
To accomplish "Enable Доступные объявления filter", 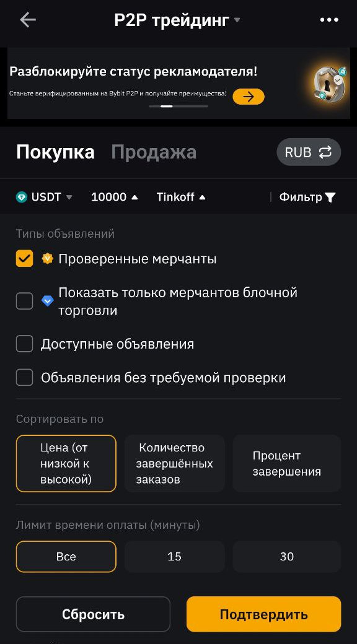I will (24, 343).
